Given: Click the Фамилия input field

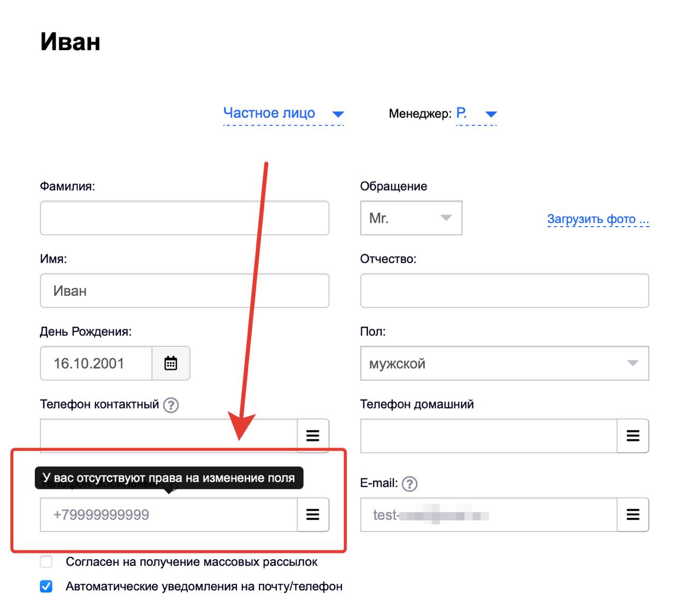Looking at the screenshot, I should [185, 218].
